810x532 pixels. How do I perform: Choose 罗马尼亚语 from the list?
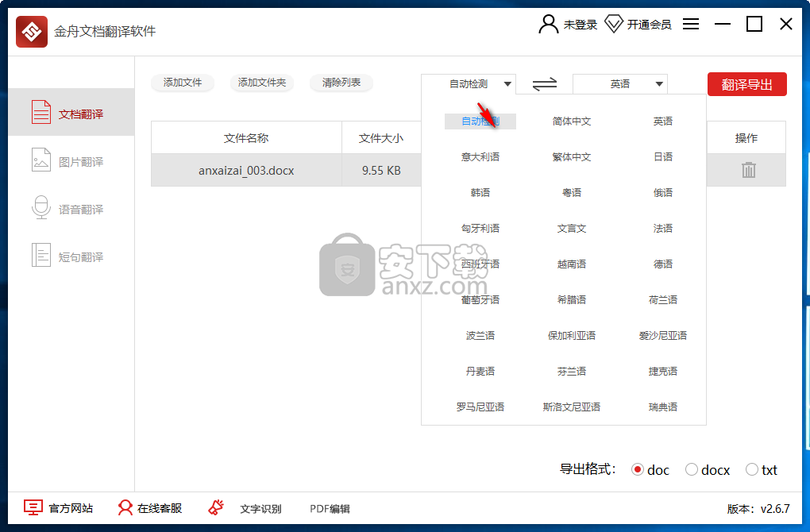pos(480,407)
